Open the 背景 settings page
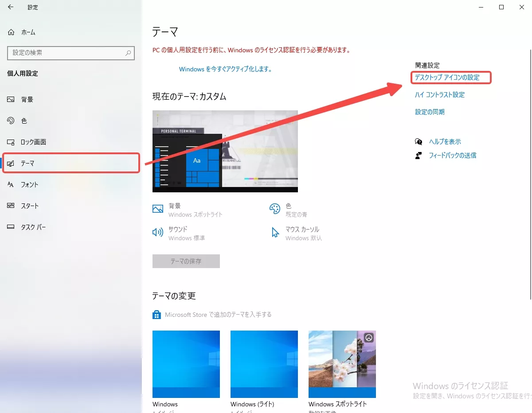The image size is (532, 413). (71, 100)
